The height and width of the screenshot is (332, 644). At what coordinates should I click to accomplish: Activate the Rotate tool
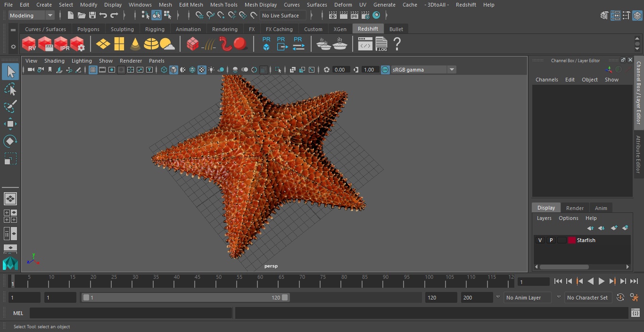pyautogui.click(x=10, y=141)
